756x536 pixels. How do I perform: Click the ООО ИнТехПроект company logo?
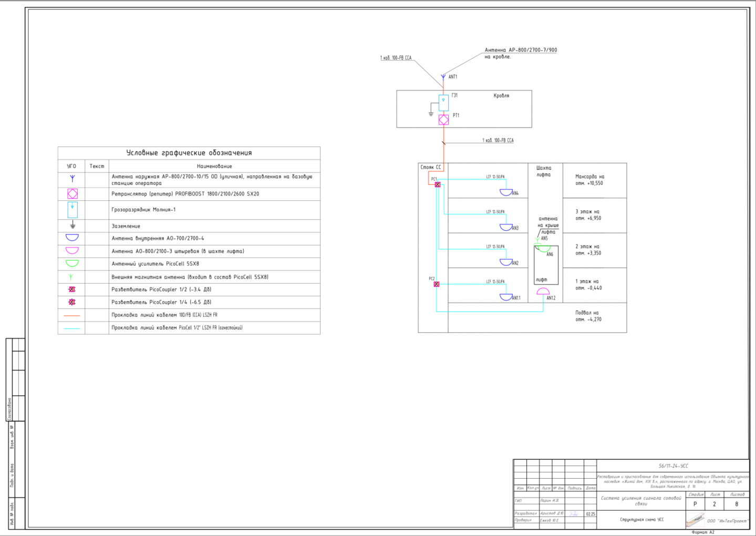[695, 520]
